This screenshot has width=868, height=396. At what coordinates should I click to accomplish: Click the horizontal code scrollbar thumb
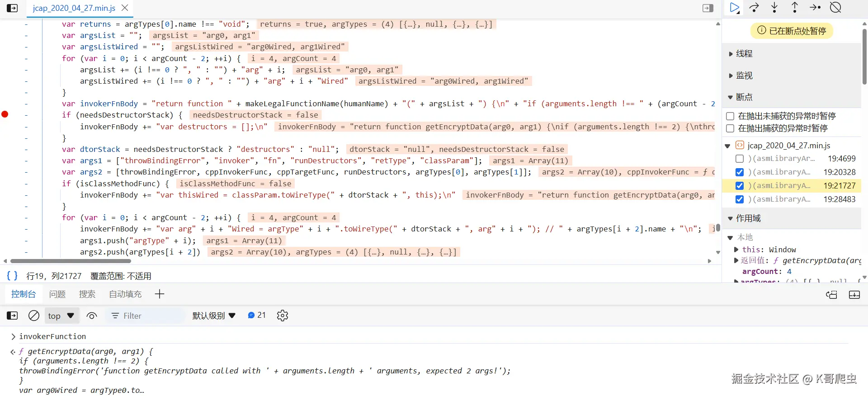[x=71, y=261]
